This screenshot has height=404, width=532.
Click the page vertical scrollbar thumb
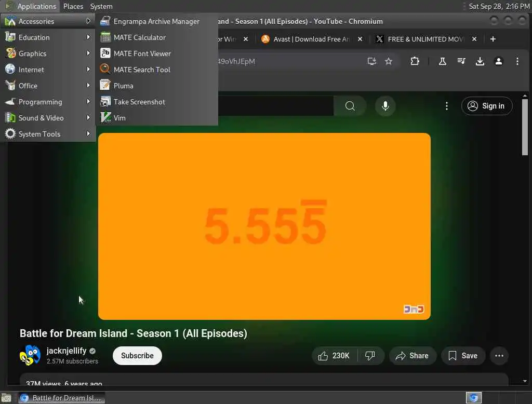coord(525,127)
